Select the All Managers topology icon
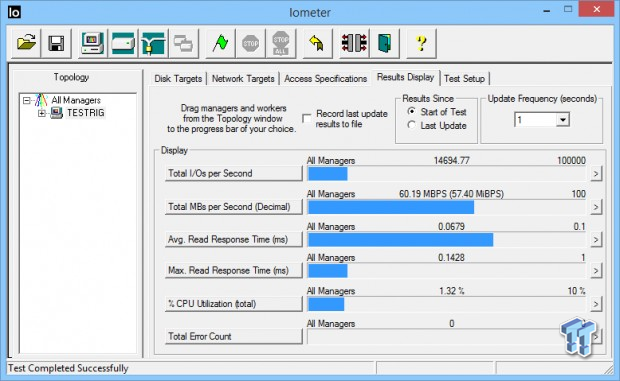Image resolution: width=620 pixels, height=381 pixels. [42, 100]
